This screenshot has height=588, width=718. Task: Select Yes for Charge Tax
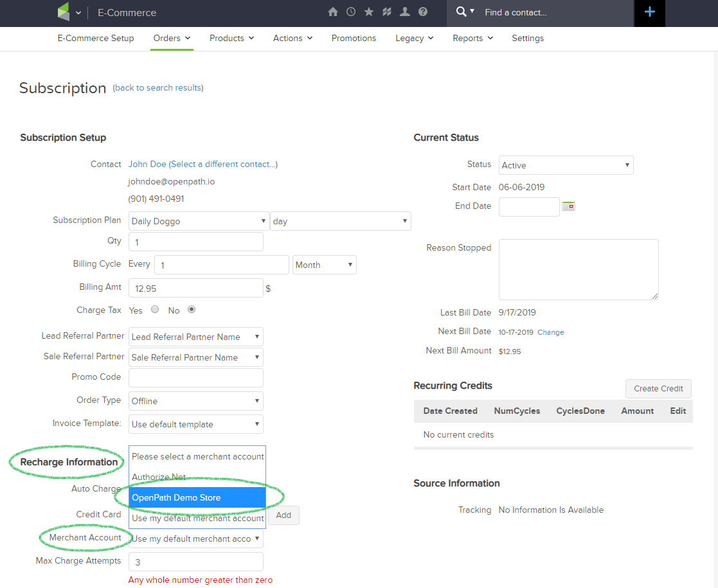click(155, 310)
